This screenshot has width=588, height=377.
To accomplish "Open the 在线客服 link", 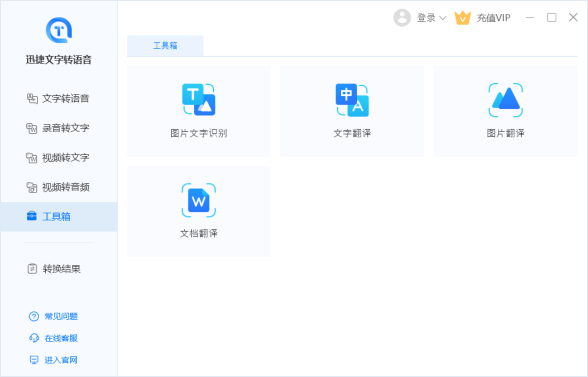I will pos(61,338).
